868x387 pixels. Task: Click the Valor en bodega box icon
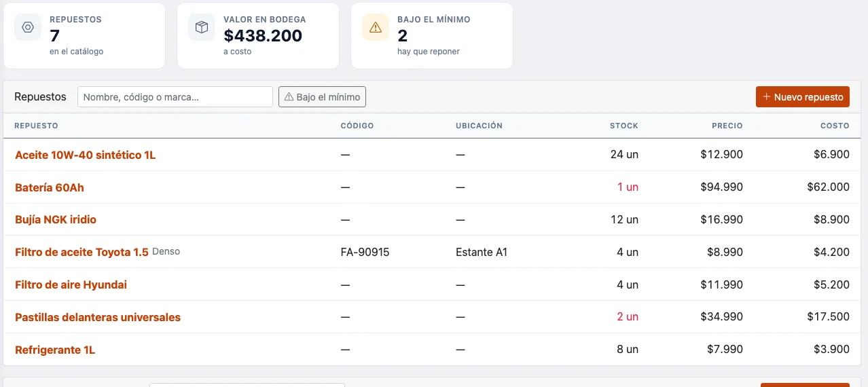(202, 27)
